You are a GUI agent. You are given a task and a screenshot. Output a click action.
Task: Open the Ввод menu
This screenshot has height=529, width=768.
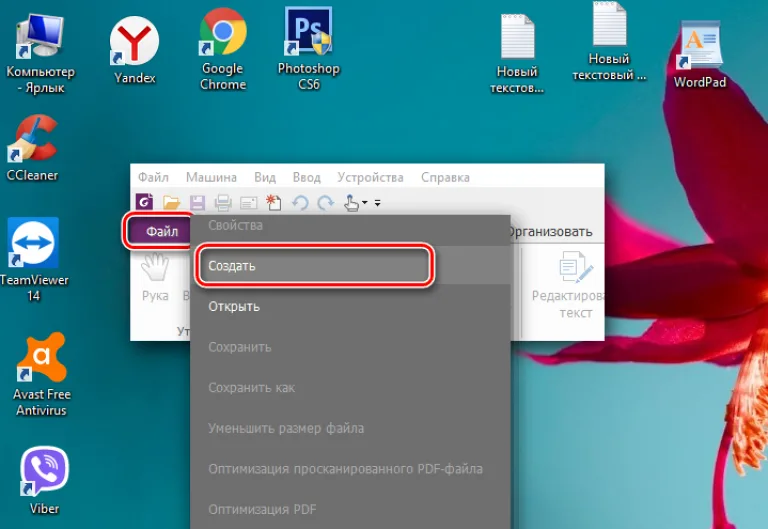click(x=307, y=177)
